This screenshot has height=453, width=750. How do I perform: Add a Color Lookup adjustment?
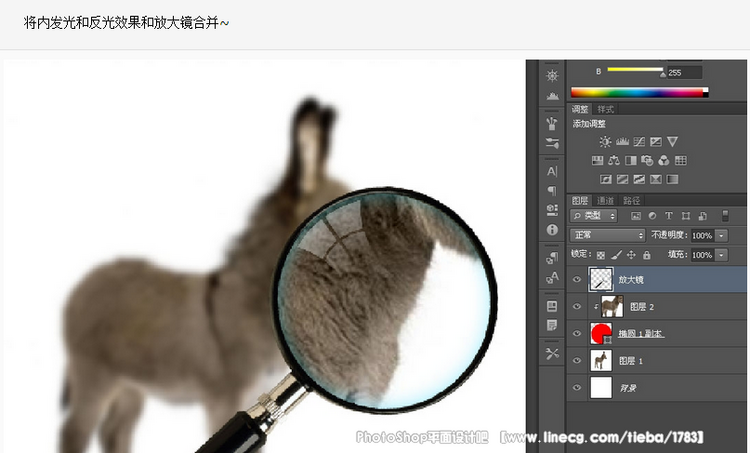click(681, 160)
